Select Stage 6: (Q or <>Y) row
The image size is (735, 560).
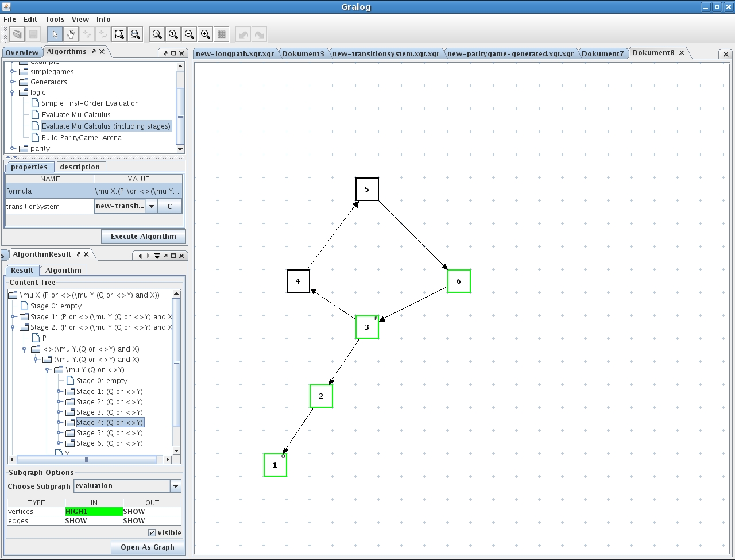[x=110, y=443]
